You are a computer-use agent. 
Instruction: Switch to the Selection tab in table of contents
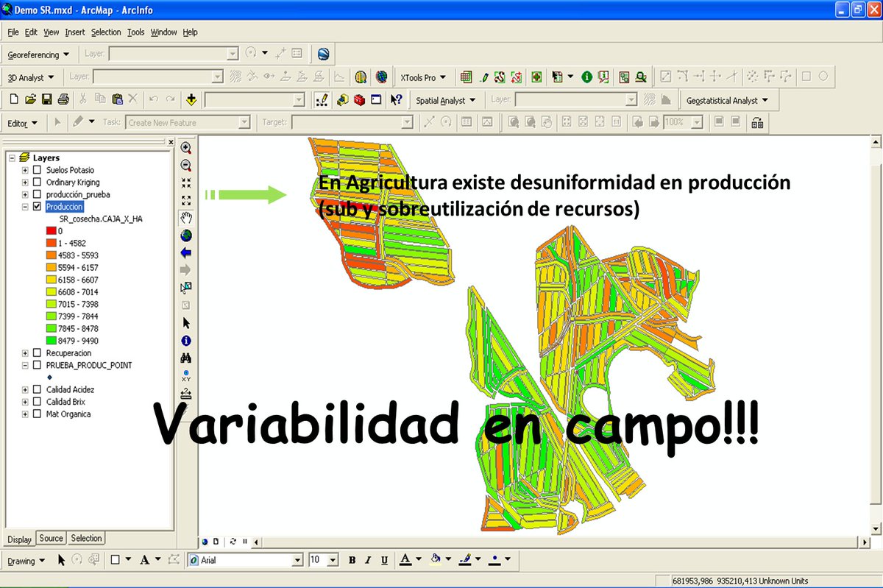[x=86, y=538]
